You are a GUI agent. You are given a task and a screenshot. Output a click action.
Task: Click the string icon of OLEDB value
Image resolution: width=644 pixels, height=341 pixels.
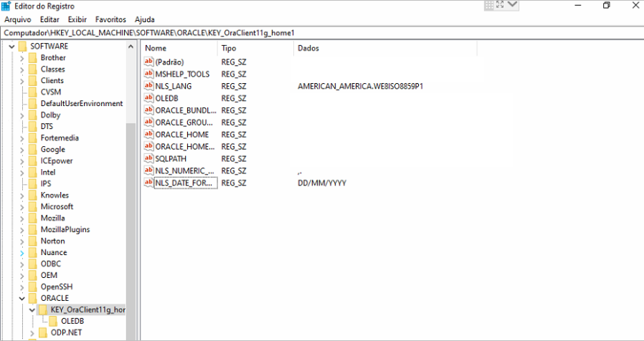coord(148,98)
